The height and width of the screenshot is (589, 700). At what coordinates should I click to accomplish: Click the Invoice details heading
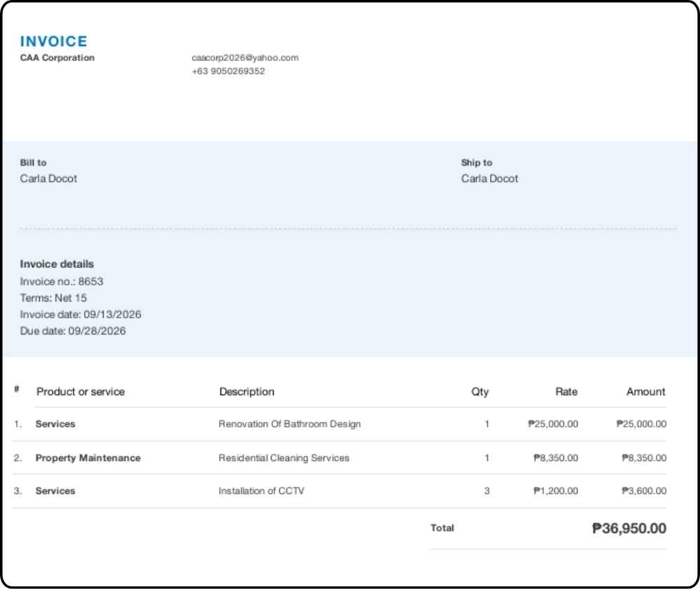click(x=57, y=264)
